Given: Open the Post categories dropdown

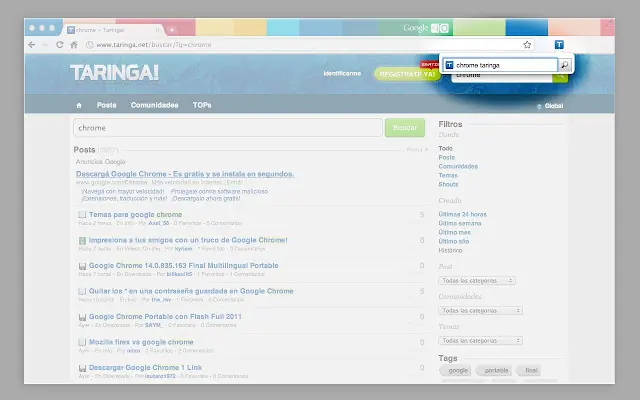Looking at the screenshot, I should (477, 280).
